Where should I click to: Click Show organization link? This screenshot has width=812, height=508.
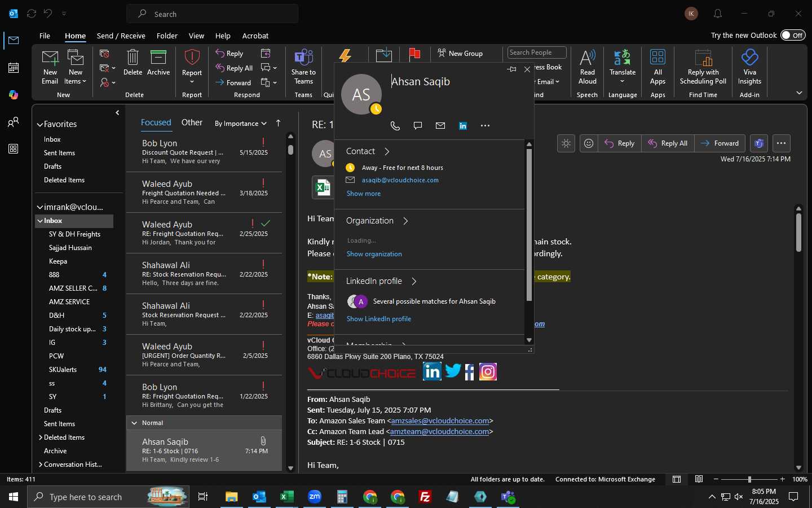click(374, 254)
